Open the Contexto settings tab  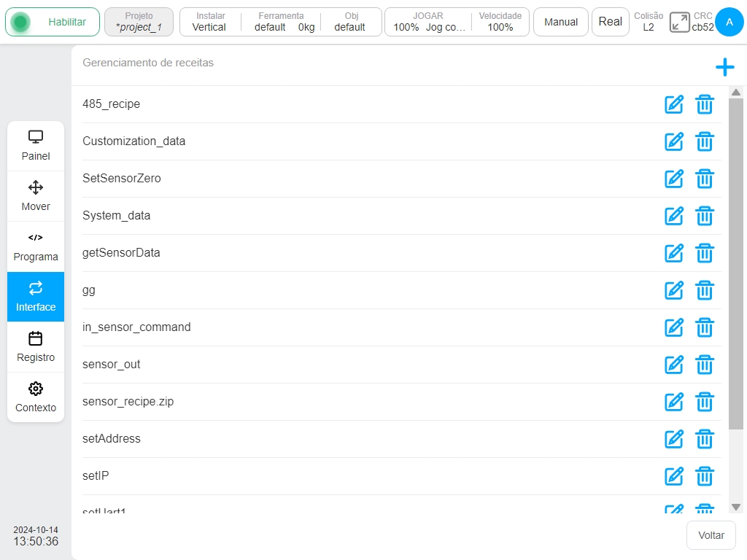[36, 397]
